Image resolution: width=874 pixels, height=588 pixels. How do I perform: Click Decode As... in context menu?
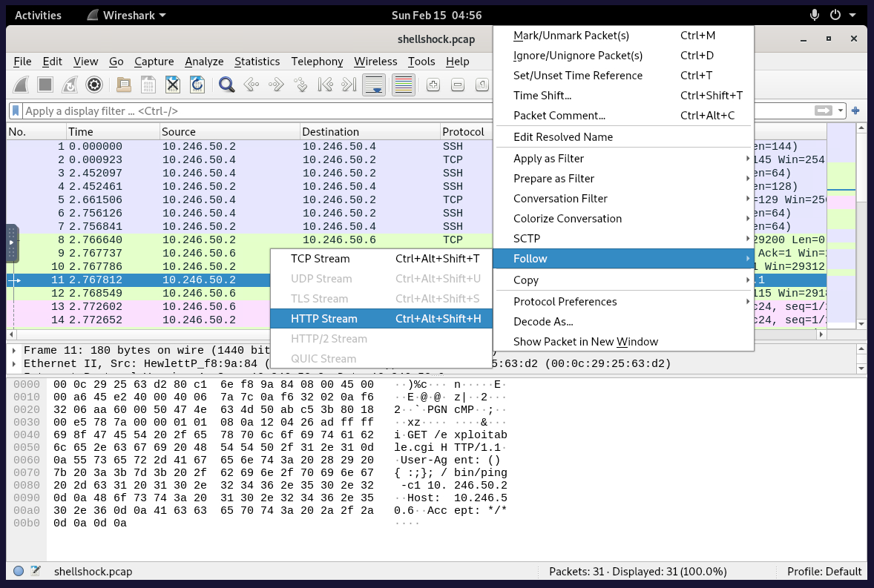click(543, 322)
